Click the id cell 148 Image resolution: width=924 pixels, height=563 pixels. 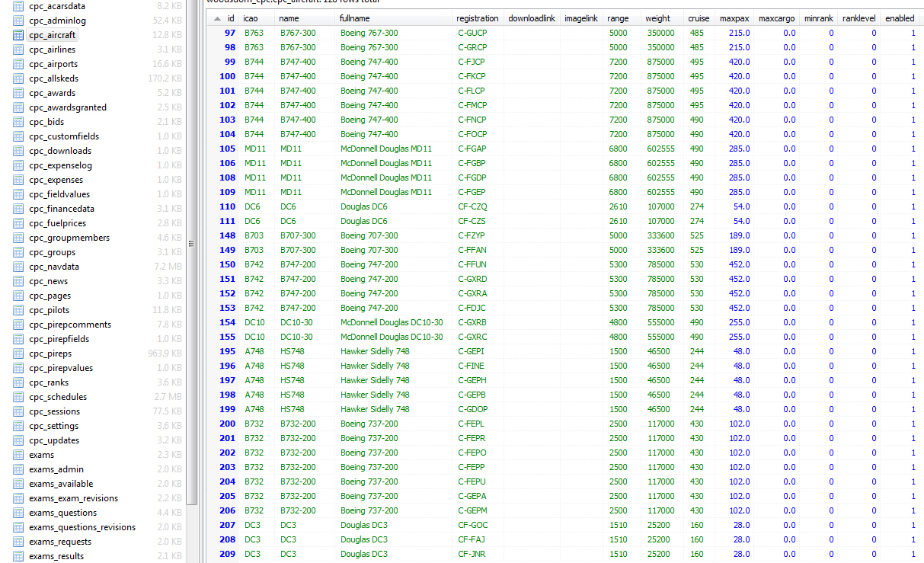(227, 235)
